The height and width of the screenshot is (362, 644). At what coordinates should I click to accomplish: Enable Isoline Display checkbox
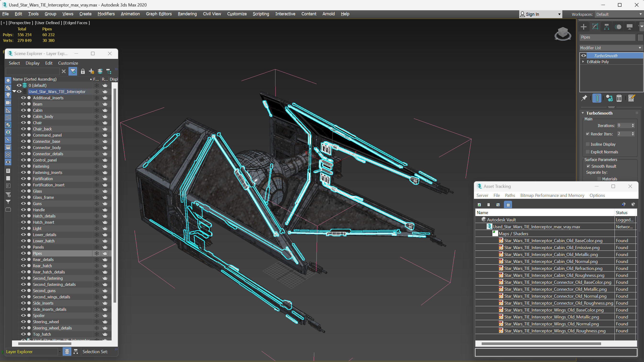588,144
